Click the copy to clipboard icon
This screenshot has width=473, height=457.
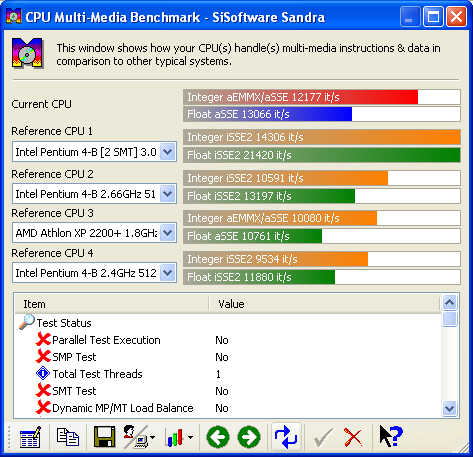[x=68, y=437]
